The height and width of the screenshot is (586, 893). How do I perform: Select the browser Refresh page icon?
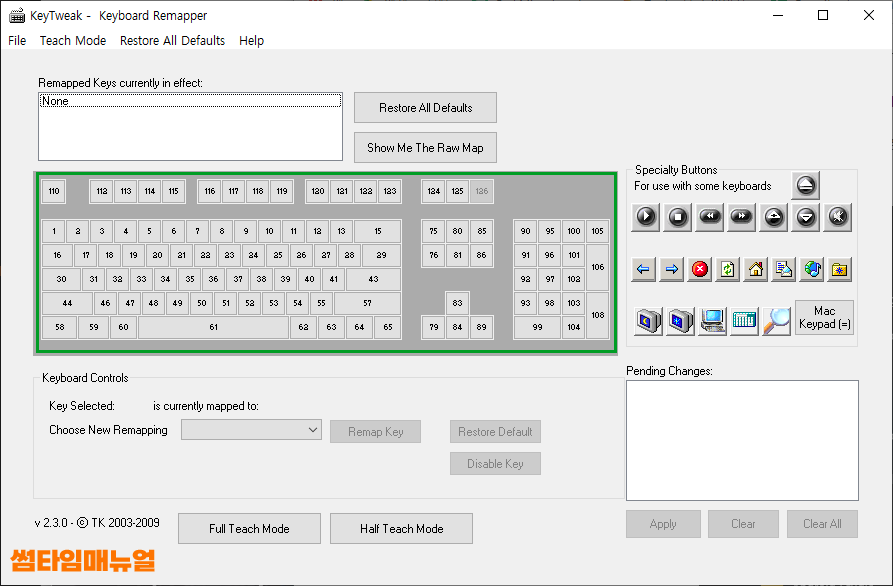pos(727,269)
